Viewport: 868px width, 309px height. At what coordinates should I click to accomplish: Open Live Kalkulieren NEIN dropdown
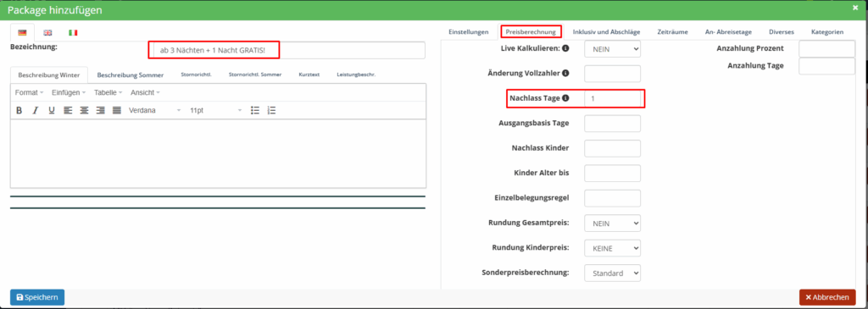[x=612, y=49]
